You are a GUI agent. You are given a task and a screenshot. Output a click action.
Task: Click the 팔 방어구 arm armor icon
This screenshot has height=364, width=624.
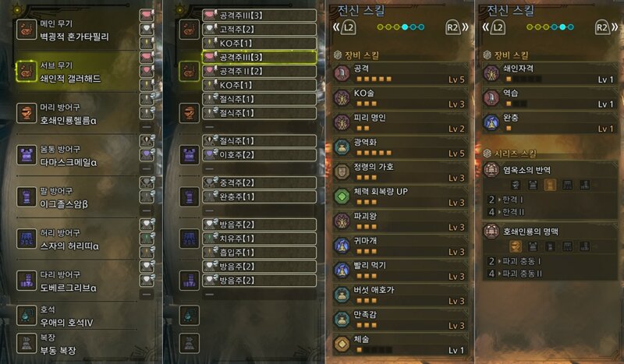27,197
